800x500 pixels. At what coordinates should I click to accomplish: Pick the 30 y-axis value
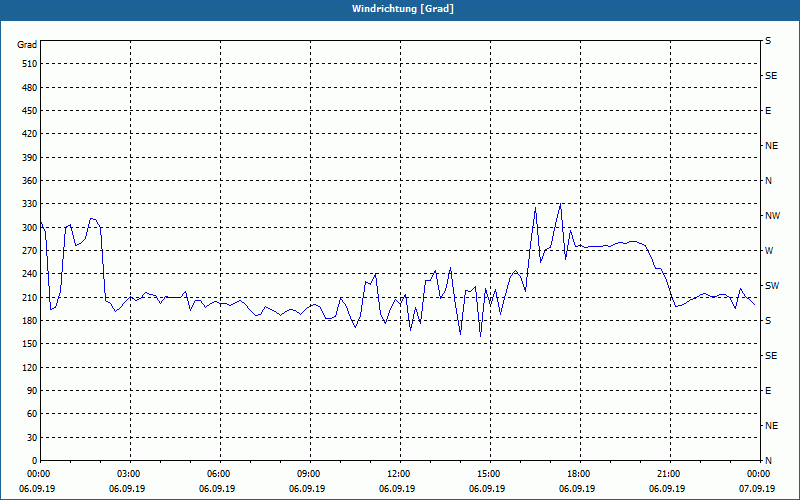(x=32, y=438)
